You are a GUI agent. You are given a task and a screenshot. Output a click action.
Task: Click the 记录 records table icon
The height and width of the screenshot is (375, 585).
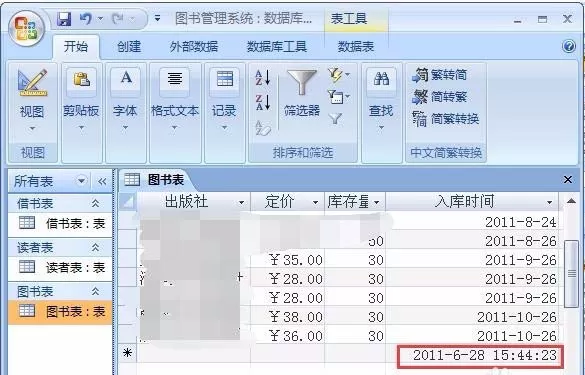(224, 79)
